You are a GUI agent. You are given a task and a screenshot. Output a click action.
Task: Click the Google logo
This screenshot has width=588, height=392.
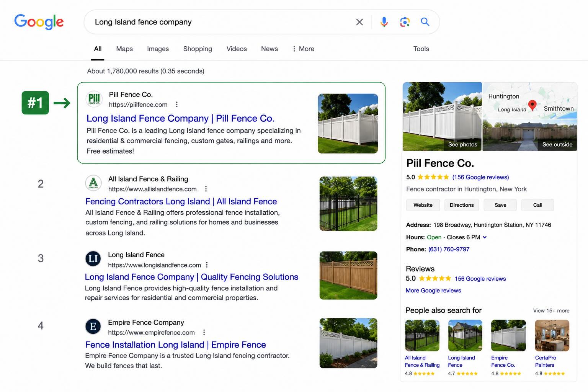tap(39, 22)
